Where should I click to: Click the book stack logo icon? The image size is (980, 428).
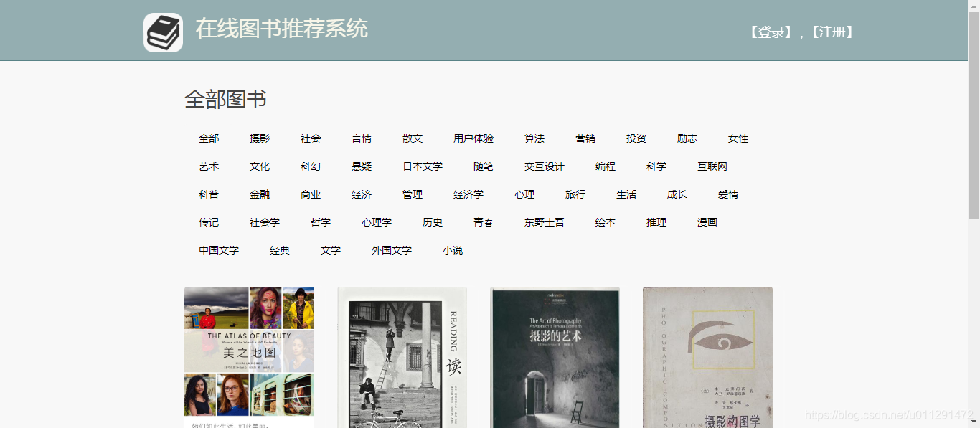(163, 32)
